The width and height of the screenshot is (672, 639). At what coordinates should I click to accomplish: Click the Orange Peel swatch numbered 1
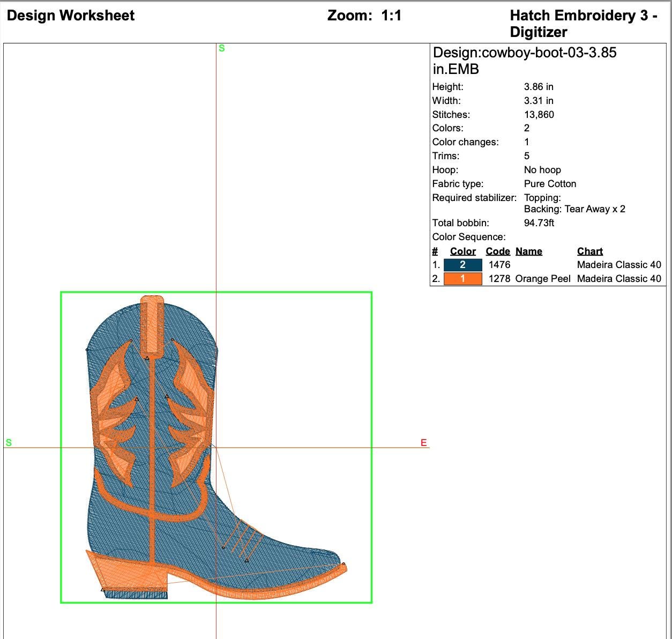coord(462,279)
